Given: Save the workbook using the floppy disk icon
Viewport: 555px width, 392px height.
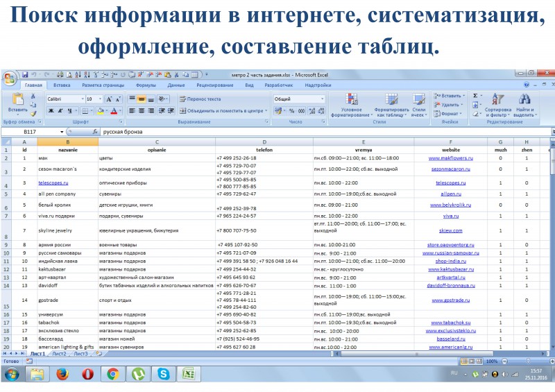Looking at the screenshot, I should click(x=25, y=75).
